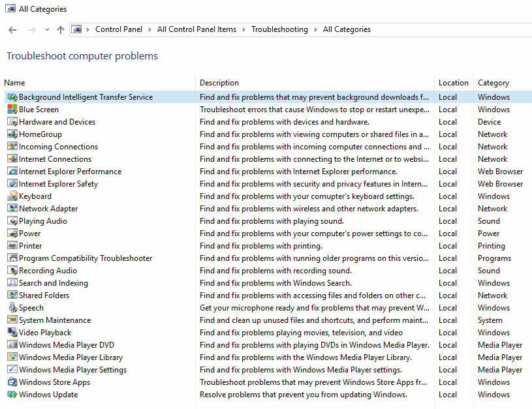532x409 pixels.
Task: Click the address bar Control Panel icon
Action: pyautogui.click(x=77, y=29)
